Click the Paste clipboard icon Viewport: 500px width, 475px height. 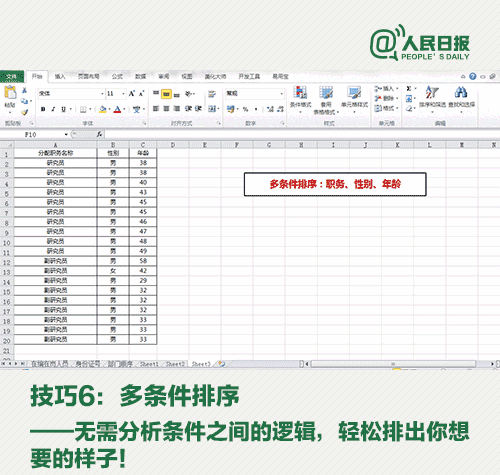click(x=10, y=92)
